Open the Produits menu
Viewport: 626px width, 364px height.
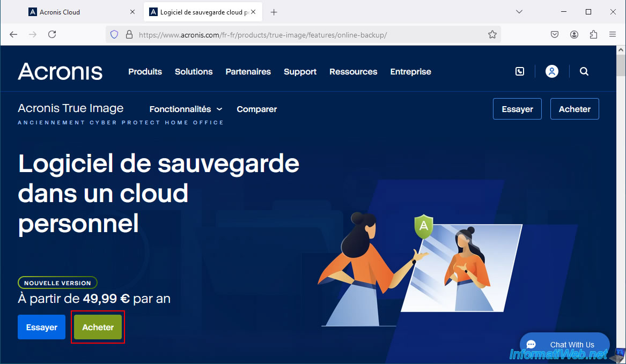[x=145, y=71]
